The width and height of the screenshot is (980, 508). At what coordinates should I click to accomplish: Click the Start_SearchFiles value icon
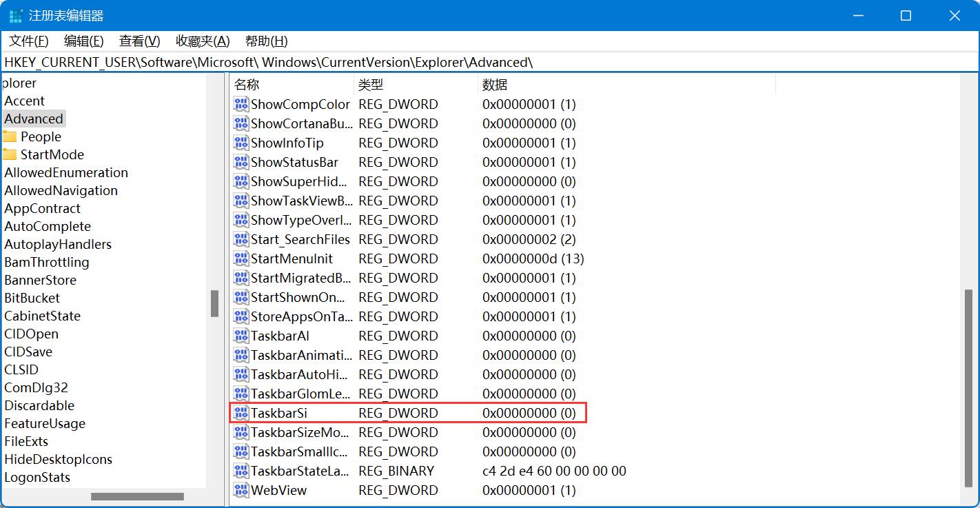tap(241, 239)
